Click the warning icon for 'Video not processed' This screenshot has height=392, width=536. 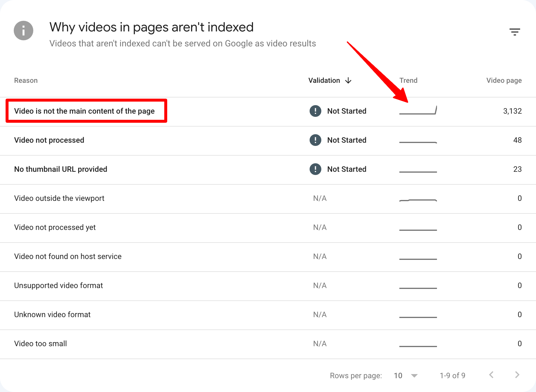coord(315,140)
